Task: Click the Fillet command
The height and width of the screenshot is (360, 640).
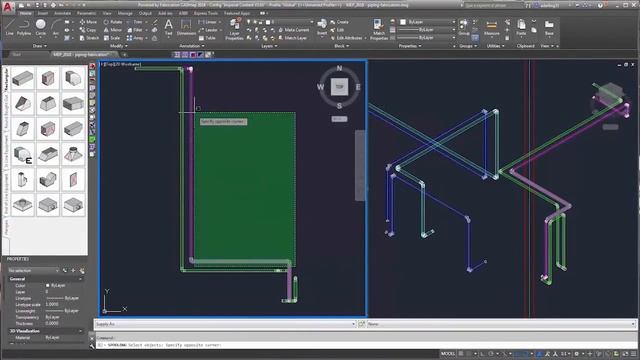Action: pyautogui.click(x=135, y=30)
